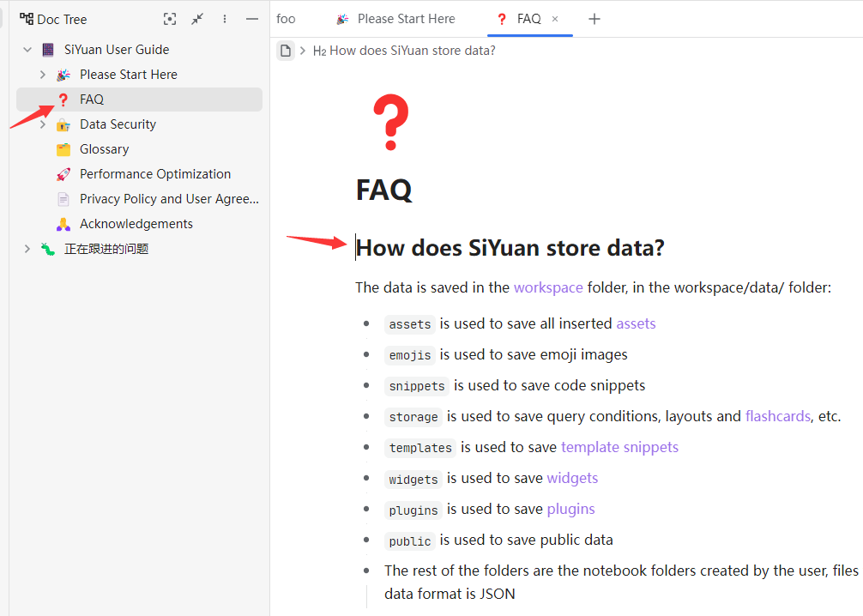Click the FAQ document title
The height and width of the screenshot is (616, 863).
point(383,190)
